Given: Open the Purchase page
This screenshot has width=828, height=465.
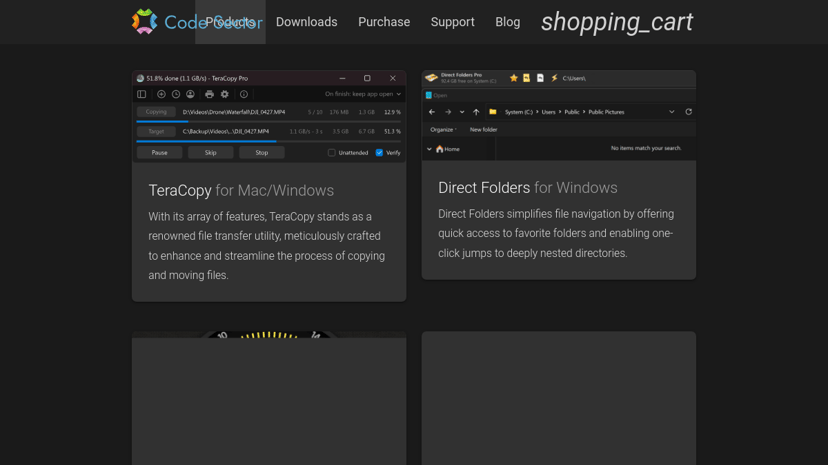Looking at the screenshot, I should tap(384, 22).
